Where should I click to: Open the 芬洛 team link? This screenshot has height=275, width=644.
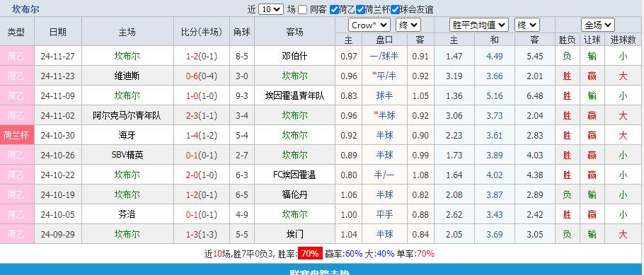127,215
